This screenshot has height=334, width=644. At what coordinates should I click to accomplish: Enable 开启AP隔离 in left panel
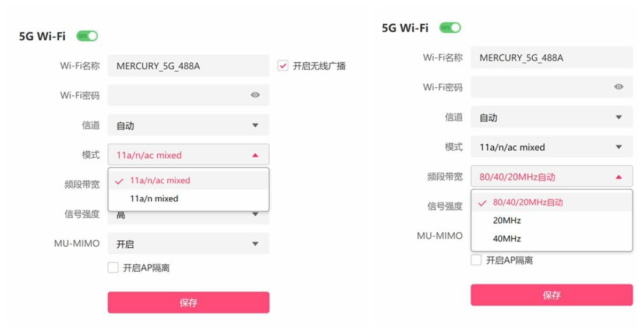pos(113,268)
